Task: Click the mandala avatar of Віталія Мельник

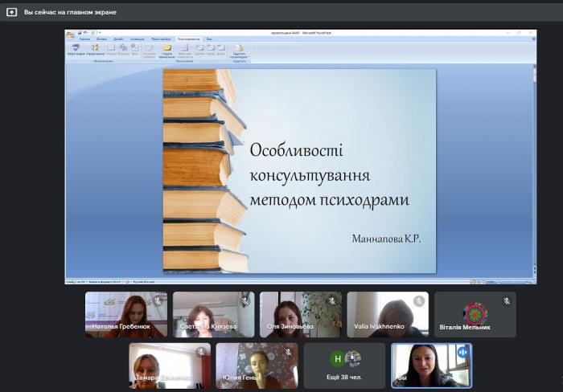Action: tap(475, 313)
